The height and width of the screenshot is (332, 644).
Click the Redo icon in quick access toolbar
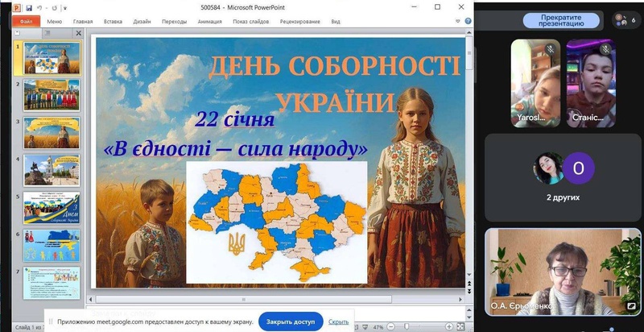54,7
